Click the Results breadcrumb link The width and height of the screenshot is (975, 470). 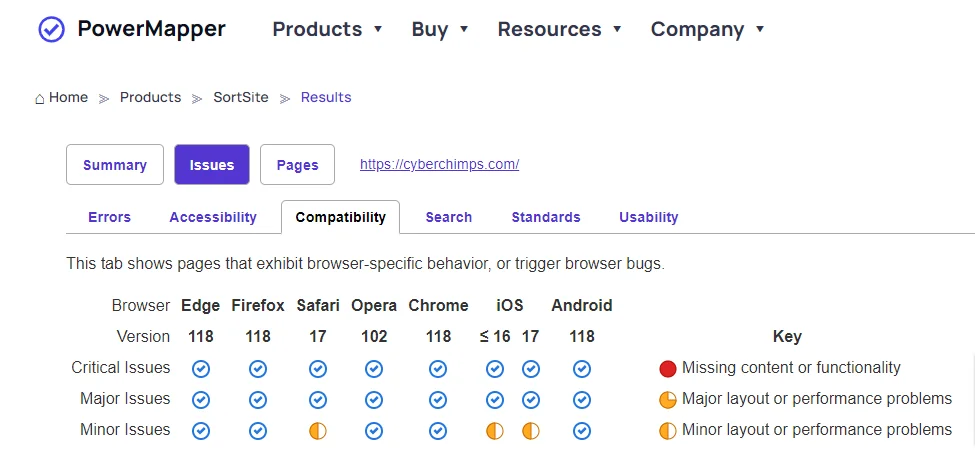coord(326,98)
